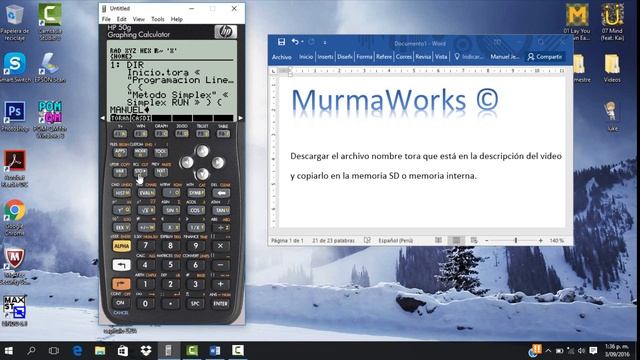Click the 140% zoom level value
The width and height of the screenshot is (640, 360).
(x=556, y=241)
